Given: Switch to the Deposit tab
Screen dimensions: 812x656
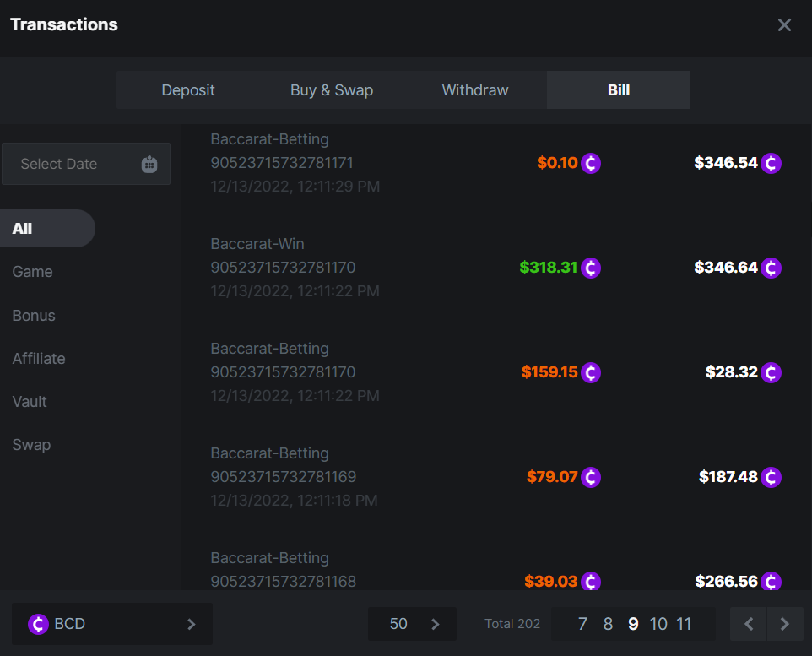Looking at the screenshot, I should click(188, 90).
